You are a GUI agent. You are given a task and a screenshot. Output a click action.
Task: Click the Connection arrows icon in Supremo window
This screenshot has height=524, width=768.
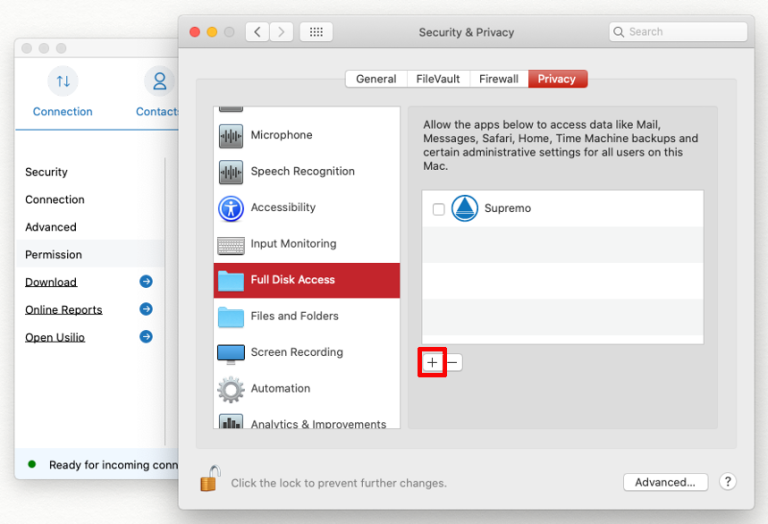point(63,81)
